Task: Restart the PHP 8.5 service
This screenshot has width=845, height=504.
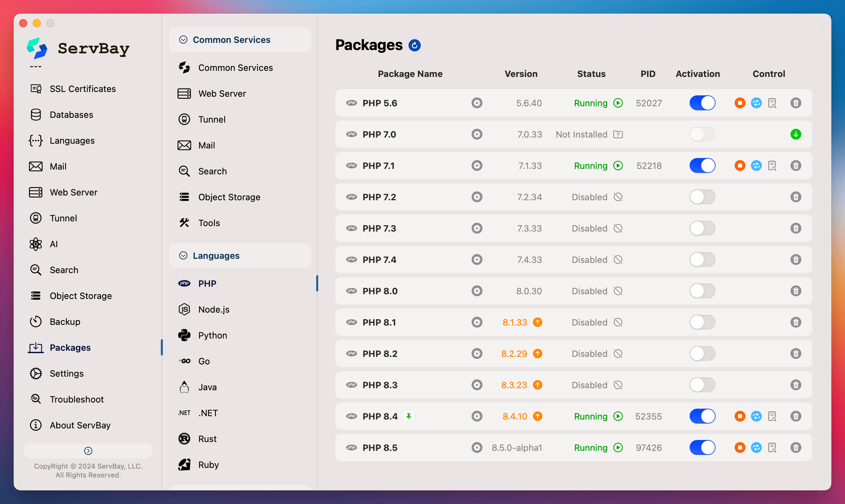Action: [x=756, y=447]
